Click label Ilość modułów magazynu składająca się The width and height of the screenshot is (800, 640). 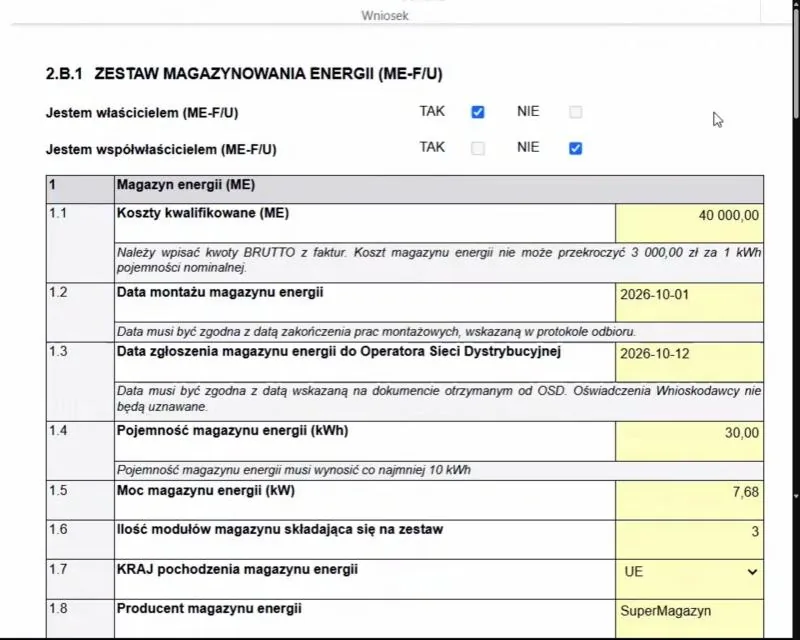tap(280, 529)
